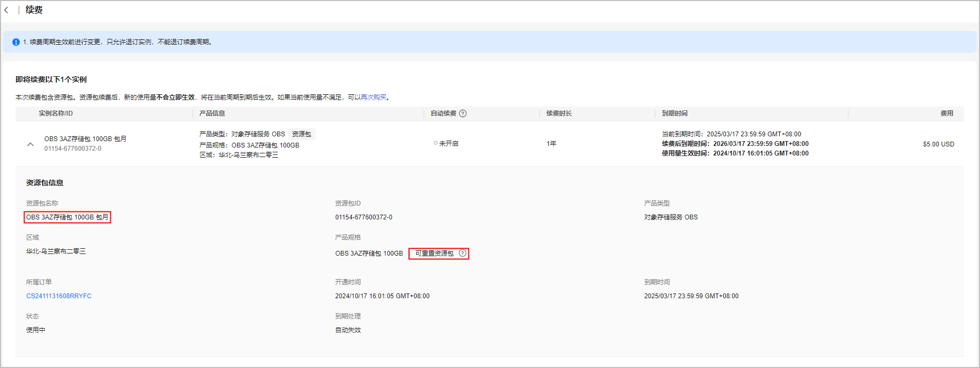Click the 资源包信息 section heading
This screenshot has height=368, width=980.
coord(45,183)
